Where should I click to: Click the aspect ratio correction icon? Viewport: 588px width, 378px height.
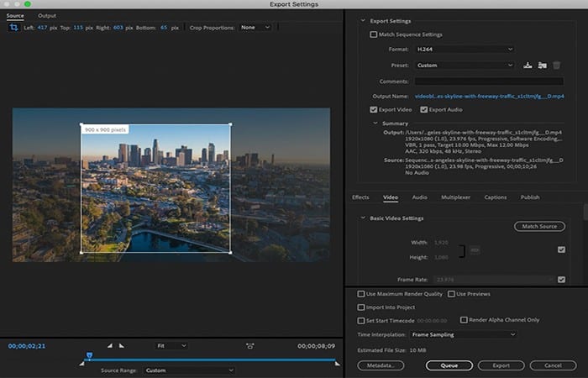[x=250, y=346]
